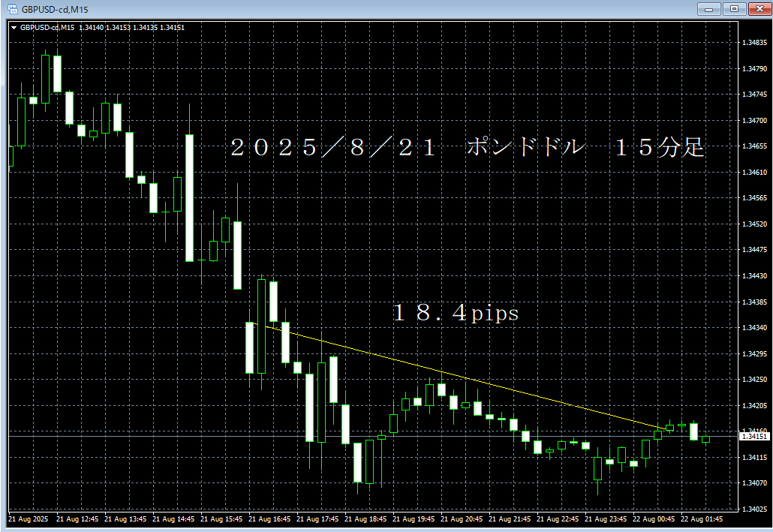Click the 1.34790 price scale label
This screenshot has width=773, height=532.
click(755, 68)
